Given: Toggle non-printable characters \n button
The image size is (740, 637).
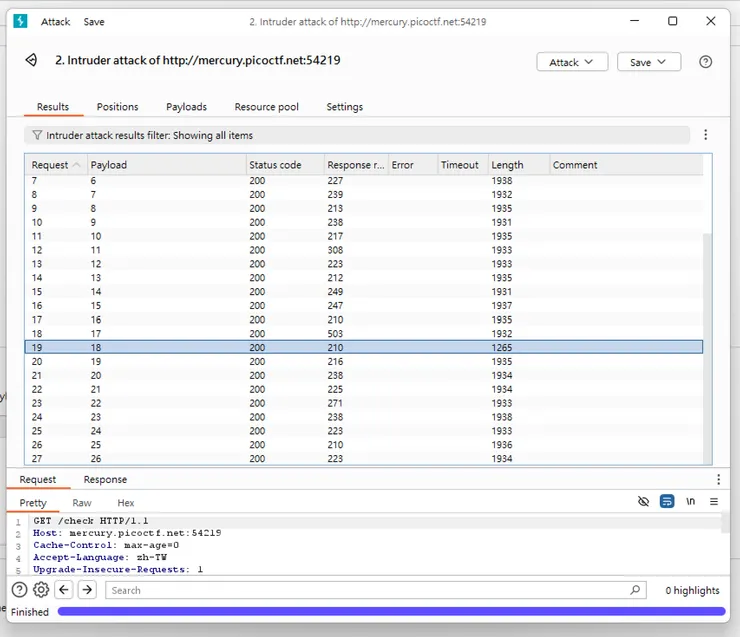Looking at the screenshot, I should click(690, 502).
